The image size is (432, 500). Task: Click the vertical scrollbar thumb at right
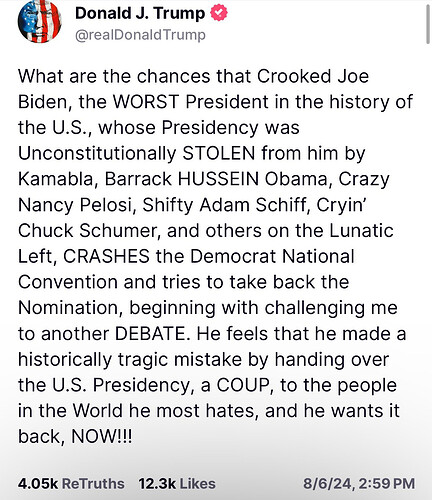[428, 25]
